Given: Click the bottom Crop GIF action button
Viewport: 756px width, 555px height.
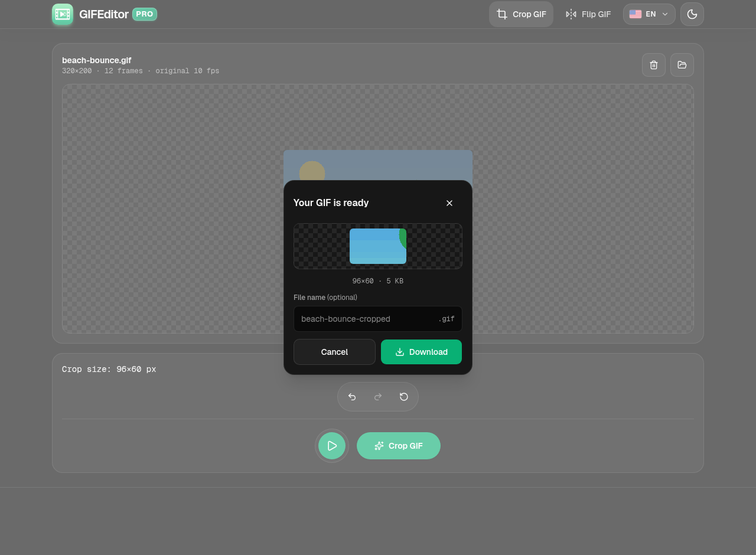Looking at the screenshot, I should (x=399, y=446).
